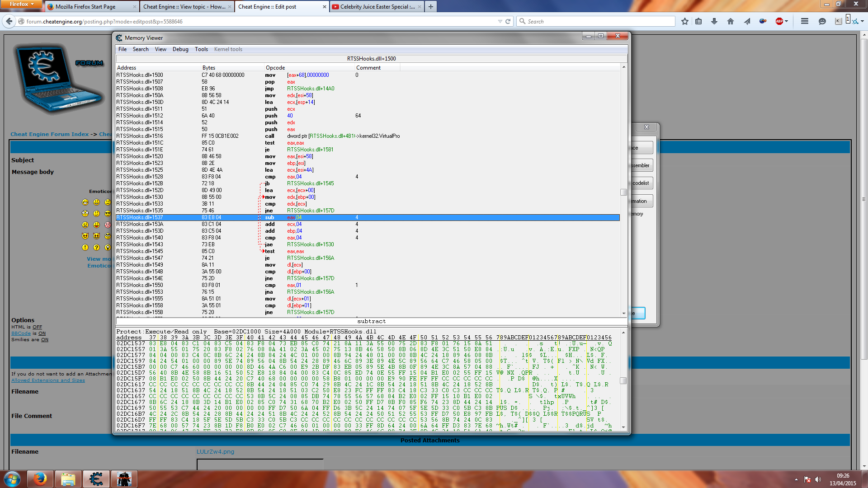The width and height of the screenshot is (868, 488).
Task: Show hidden system tray icons
Action: 796,479
